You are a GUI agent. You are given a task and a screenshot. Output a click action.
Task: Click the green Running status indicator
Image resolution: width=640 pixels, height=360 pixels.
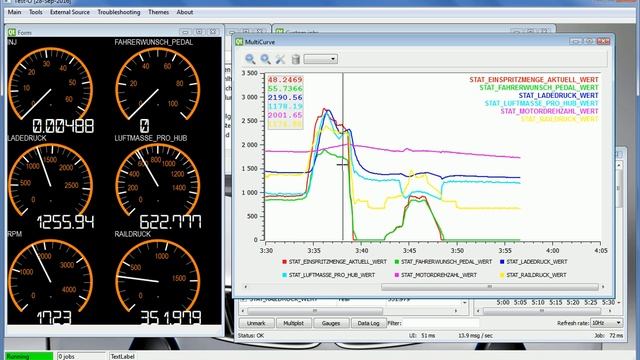29,356
